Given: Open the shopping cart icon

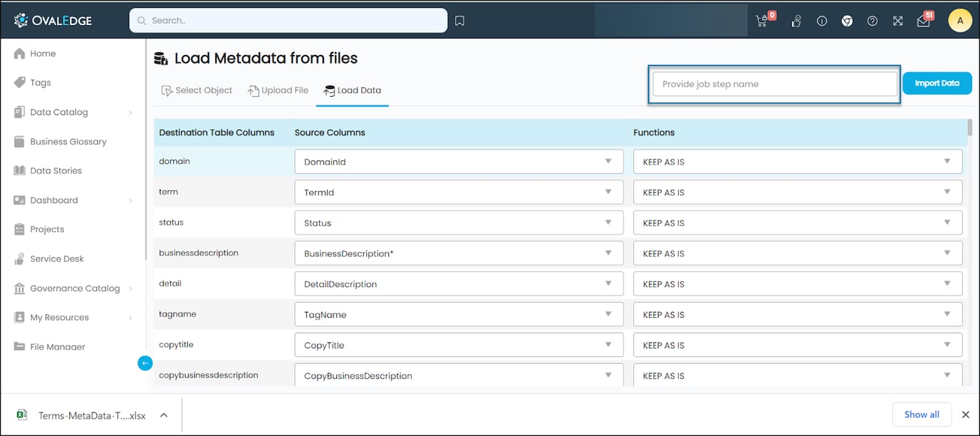Looking at the screenshot, I should (761, 21).
